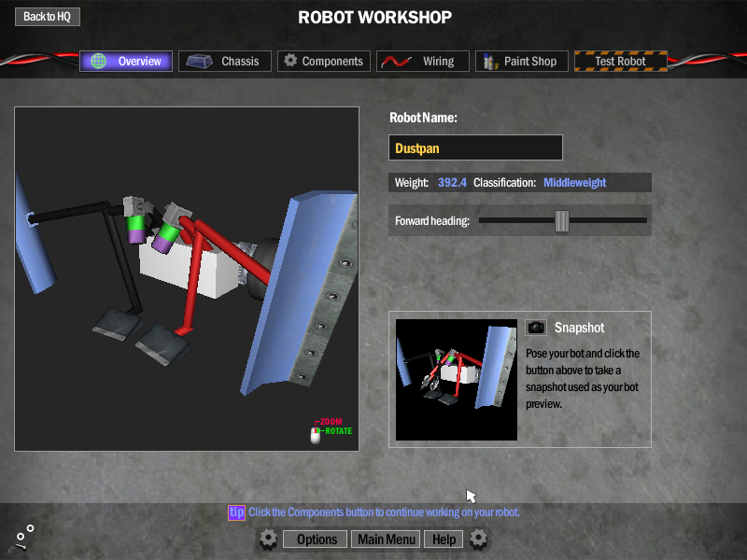
Task: Click the 3D robot viewport
Action: click(187, 279)
